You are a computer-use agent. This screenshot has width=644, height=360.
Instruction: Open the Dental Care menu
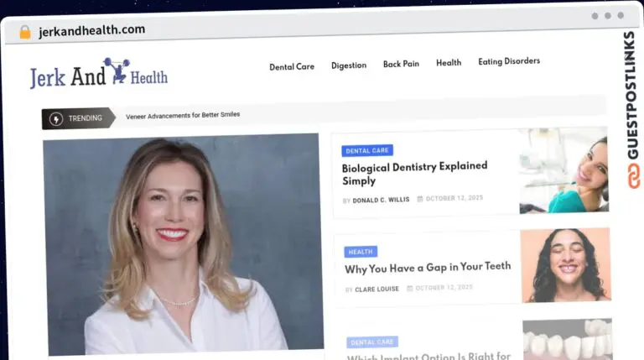[292, 66]
